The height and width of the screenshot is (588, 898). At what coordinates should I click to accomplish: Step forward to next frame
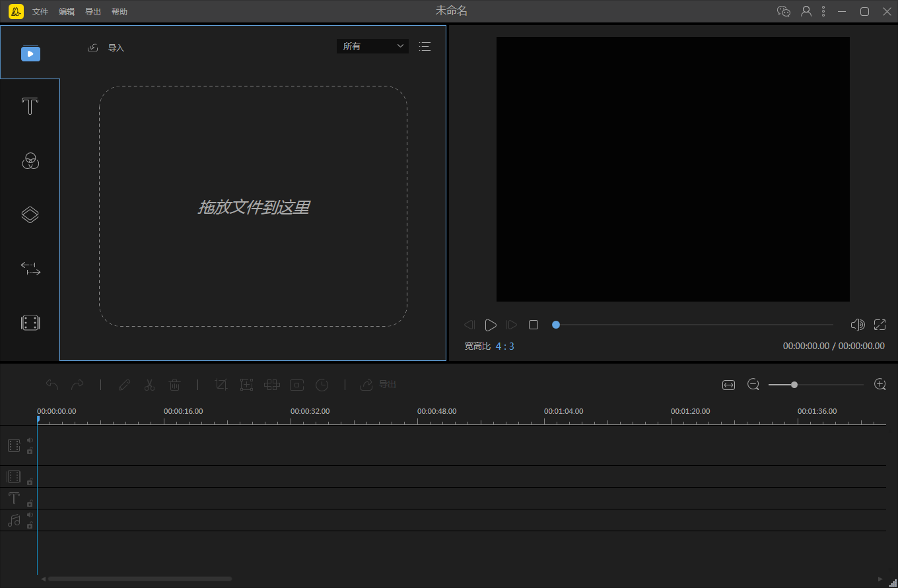[x=512, y=325]
